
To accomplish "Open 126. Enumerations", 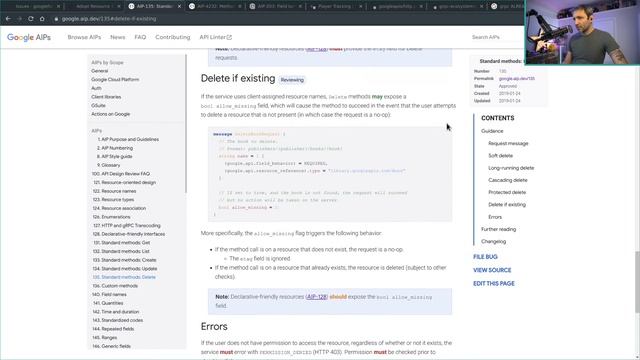I will click(x=111, y=217).
